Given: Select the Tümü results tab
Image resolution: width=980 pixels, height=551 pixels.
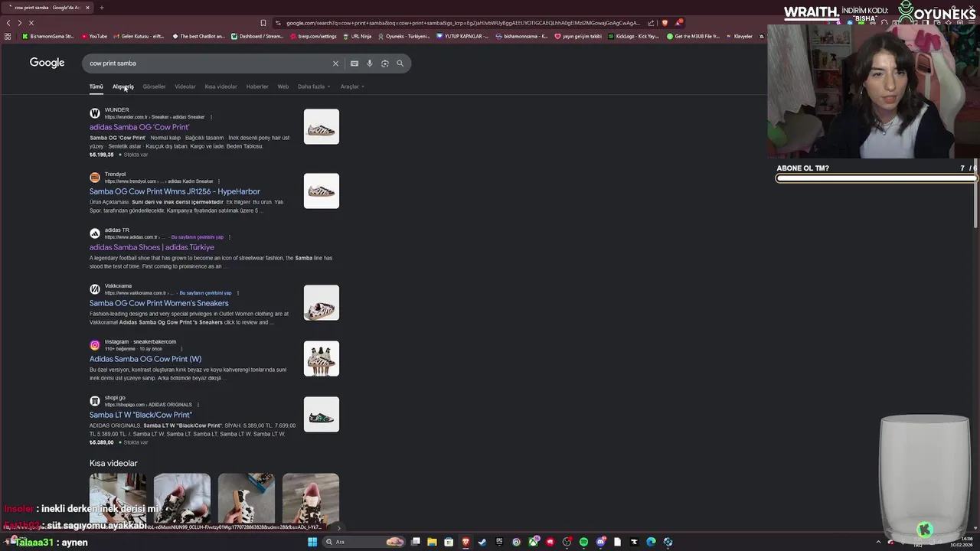Looking at the screenshot, I should pos(96,86).
